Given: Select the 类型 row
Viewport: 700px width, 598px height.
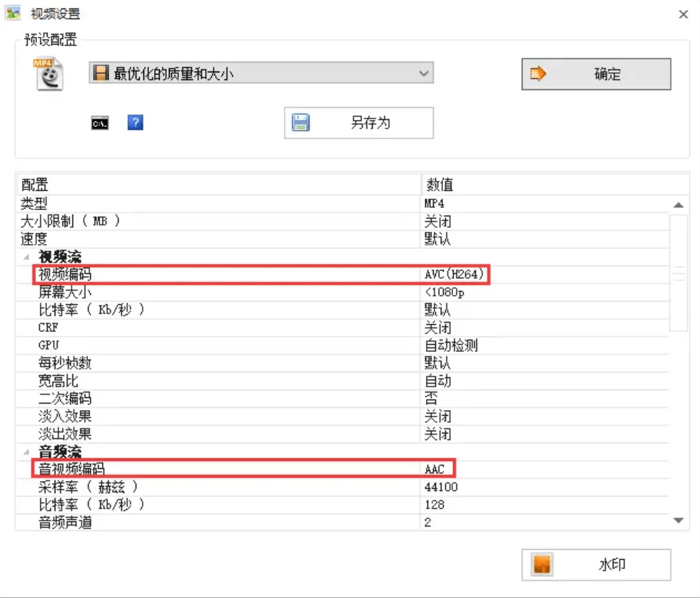Looking at the screenshot, I should (343, 204).
